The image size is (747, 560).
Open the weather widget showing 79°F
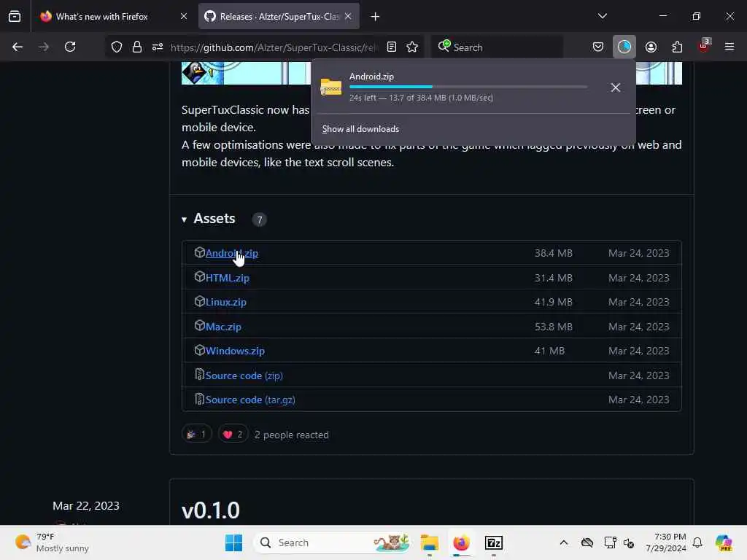[52, 542]
